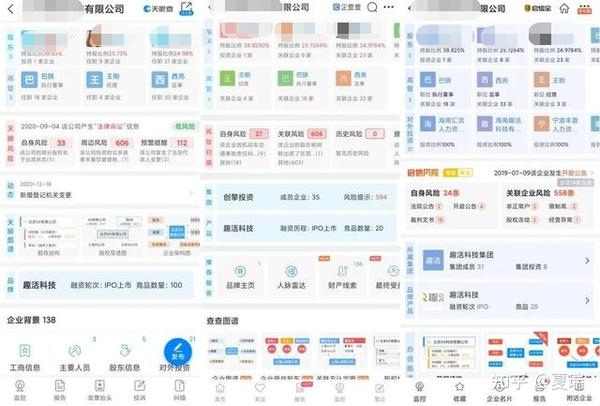
Task: View 关联企业风险 558条 in Qixinbao
Action: pos(540,193)
